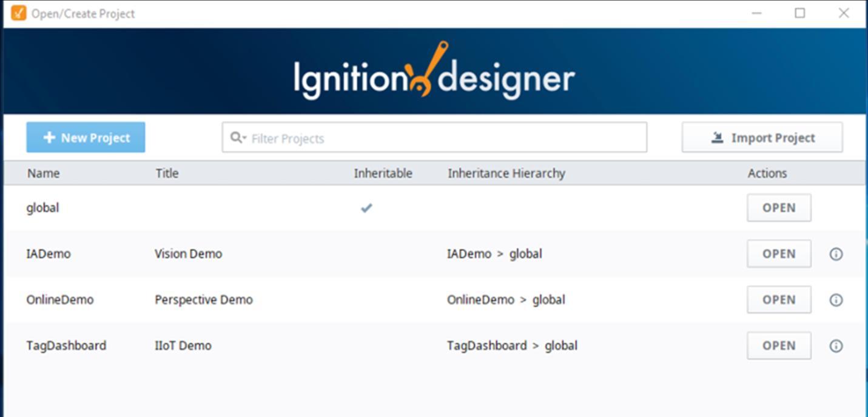Show info icon for IADemo project
The width and height of the screenshot is (868, 417).
(836, 254)
